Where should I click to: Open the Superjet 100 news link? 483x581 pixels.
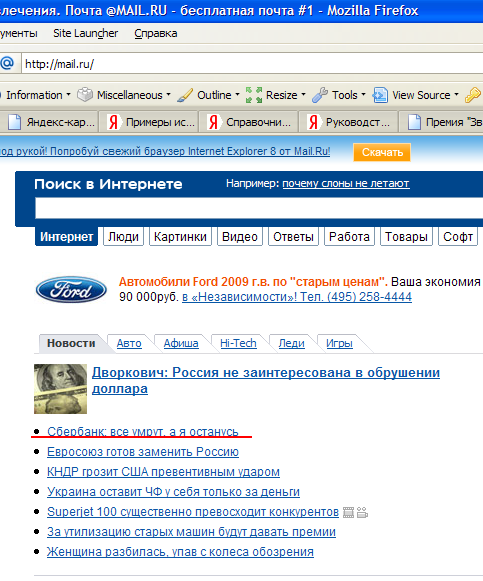click(x=193, y=512)
